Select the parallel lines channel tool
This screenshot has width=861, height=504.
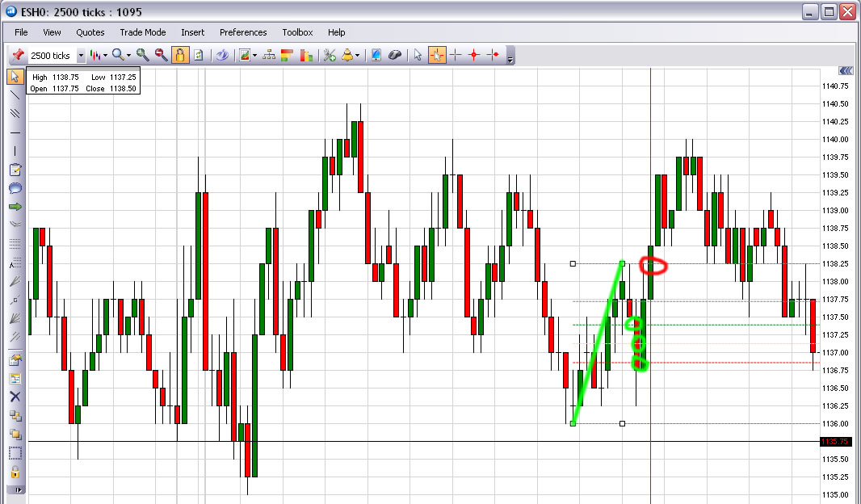point(15,114)
